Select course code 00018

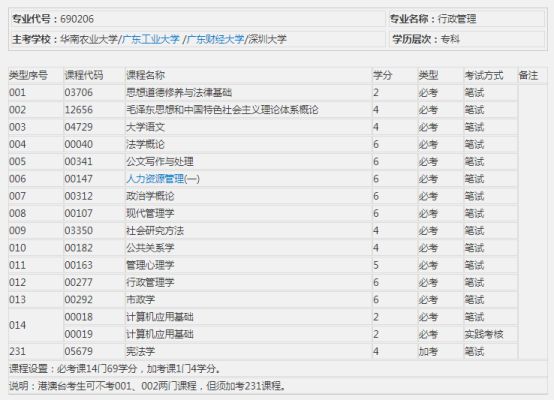coord(78,317)
